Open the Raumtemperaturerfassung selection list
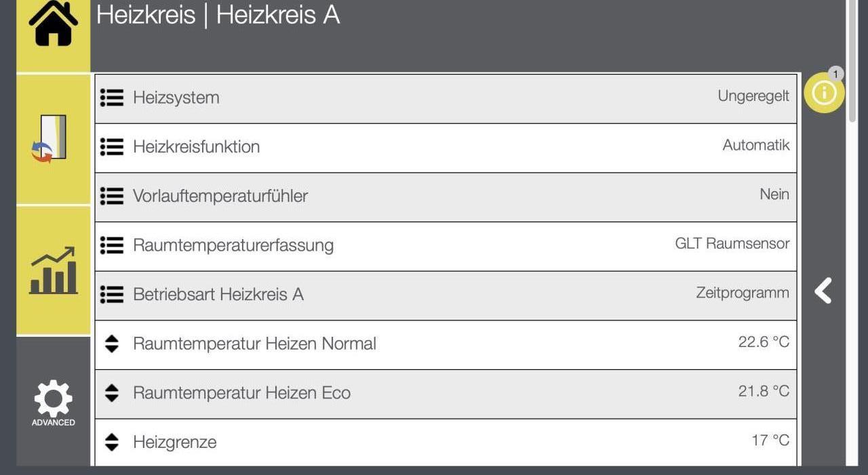 pos(112,245)
